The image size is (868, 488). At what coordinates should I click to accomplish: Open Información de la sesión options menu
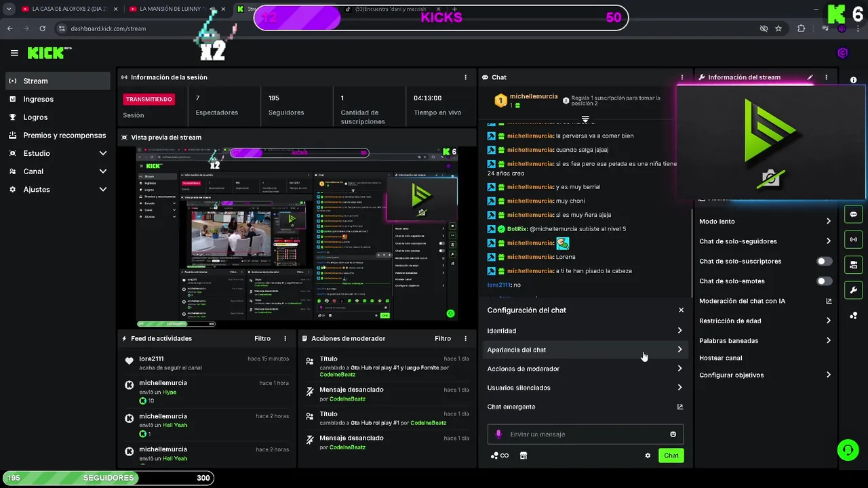click(x=465, y=77)
